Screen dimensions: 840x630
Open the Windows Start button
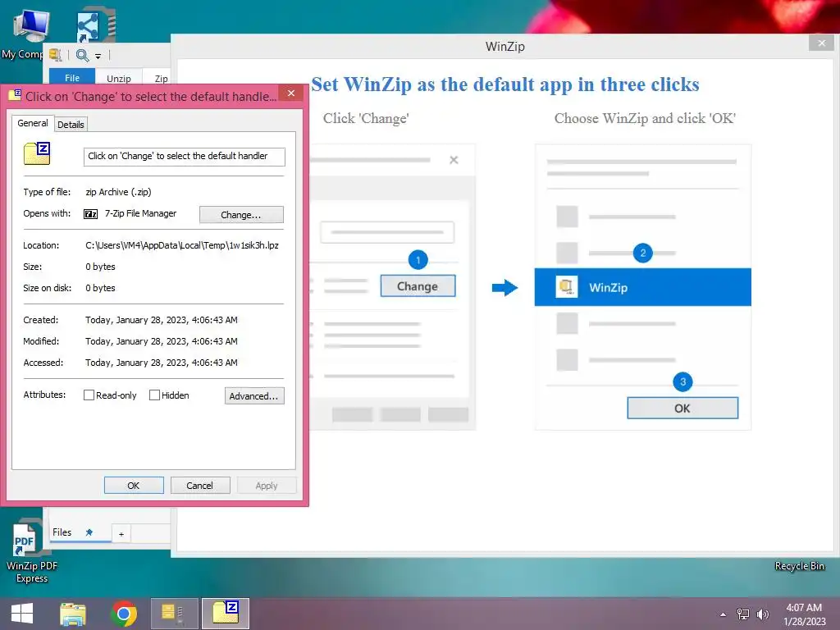(22, 614)
